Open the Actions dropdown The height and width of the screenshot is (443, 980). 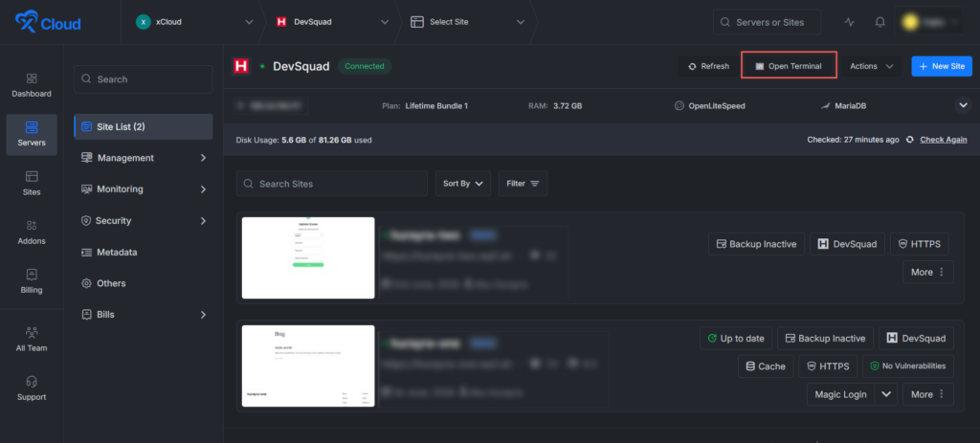point(871,66)
